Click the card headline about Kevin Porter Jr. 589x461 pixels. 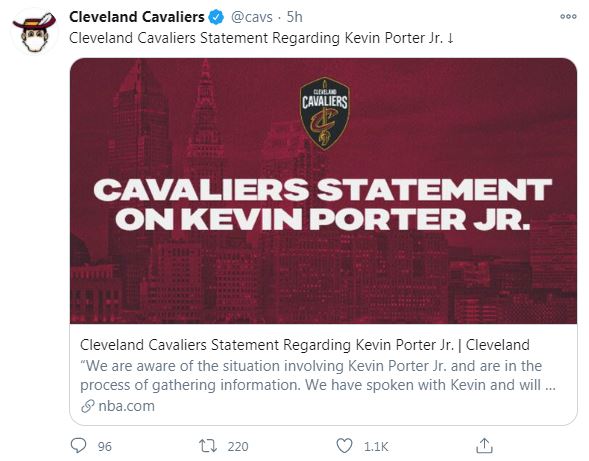click(x=305, y=345)
